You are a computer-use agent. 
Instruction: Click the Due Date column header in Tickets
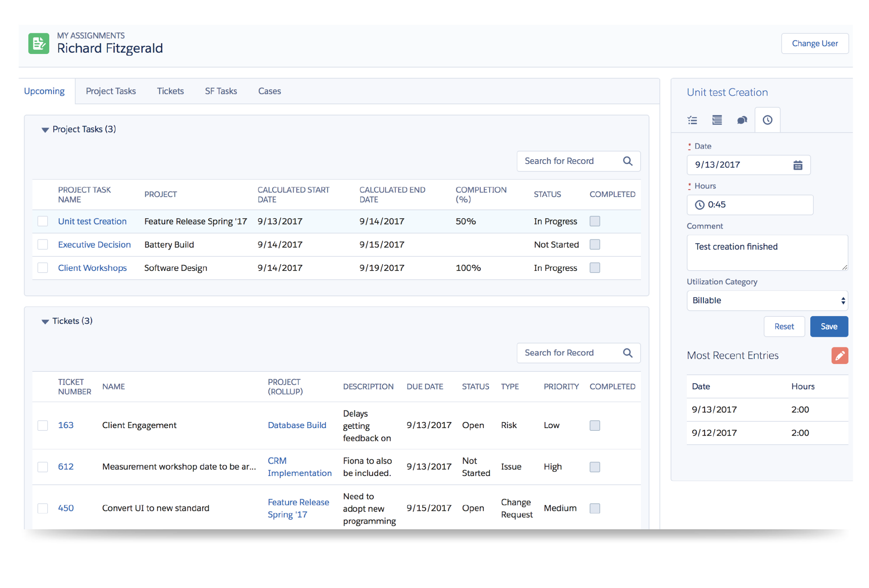click(425, 387)
